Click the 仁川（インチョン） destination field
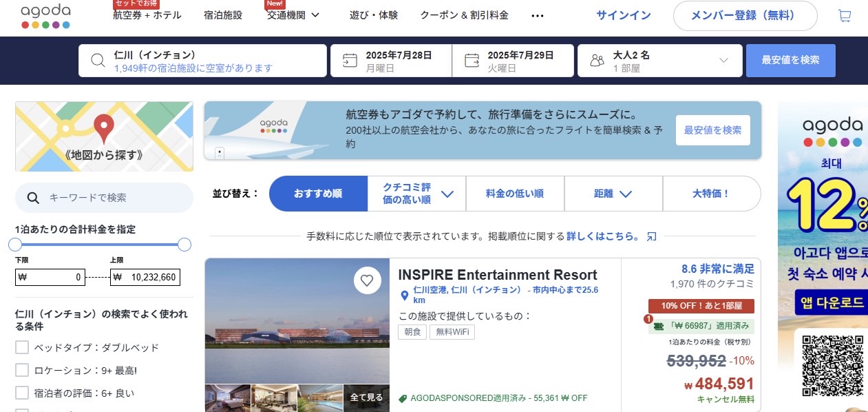Screen dimensions: 868x412 pyautogui.click(x=202, y=61)
